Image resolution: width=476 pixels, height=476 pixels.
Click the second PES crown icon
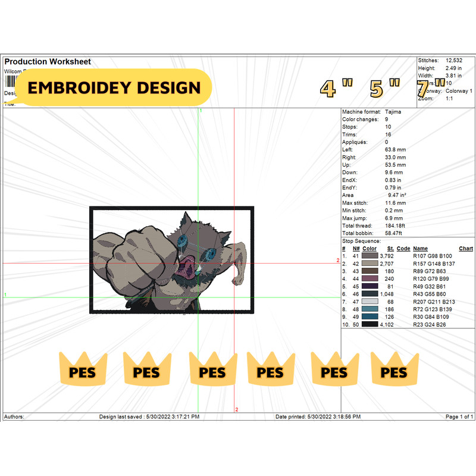pyautogui.click(x=146, y=370)
